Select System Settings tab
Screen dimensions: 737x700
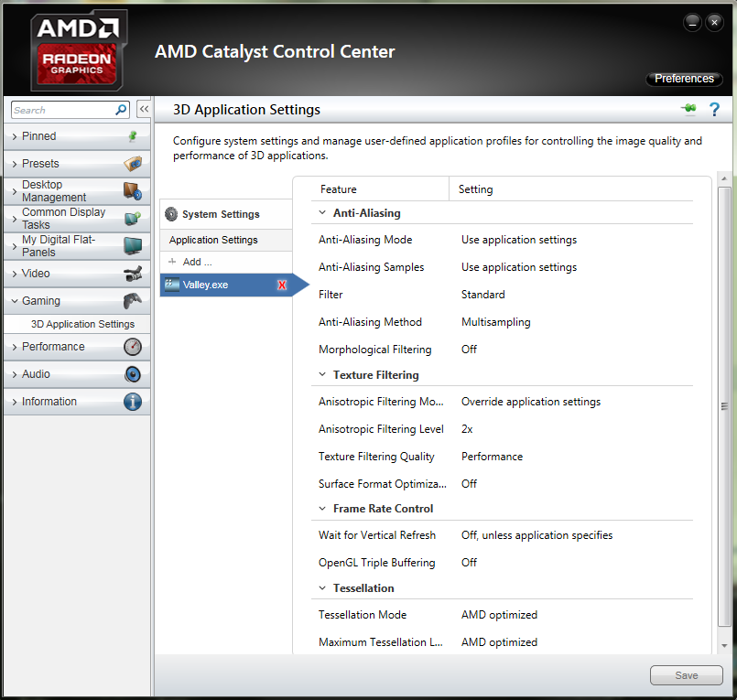(x=225, y=214)
